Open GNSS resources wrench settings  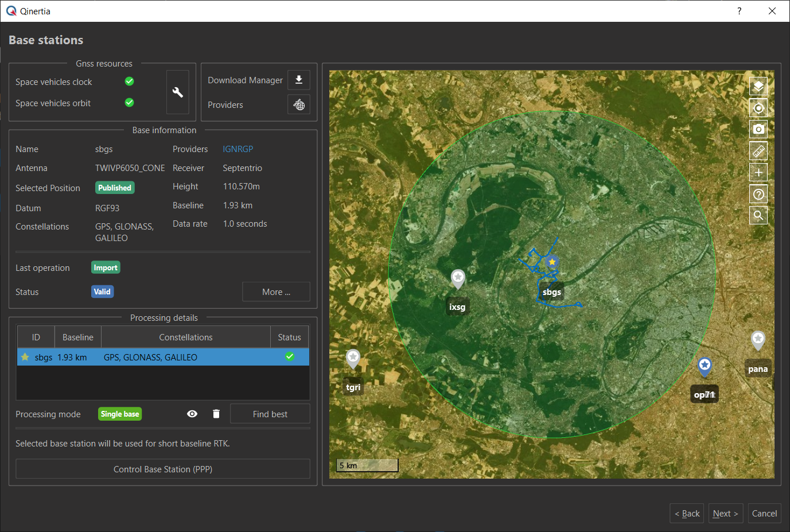178,92
